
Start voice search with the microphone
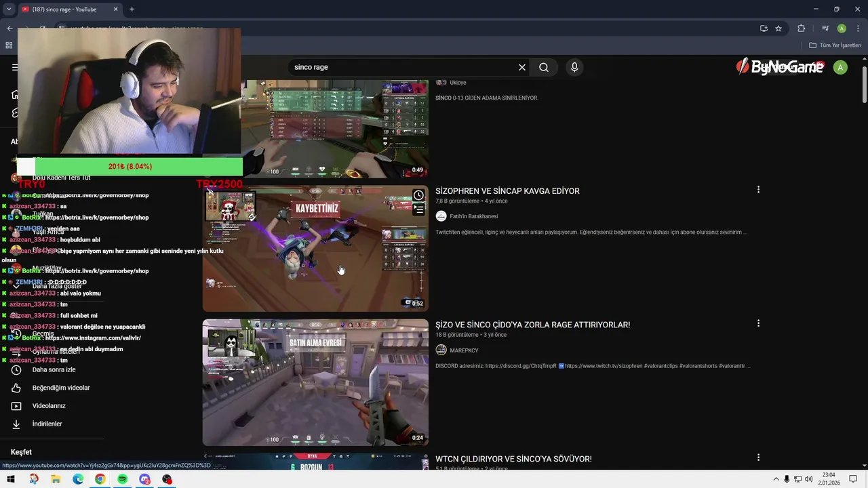[x=574, y=67]
